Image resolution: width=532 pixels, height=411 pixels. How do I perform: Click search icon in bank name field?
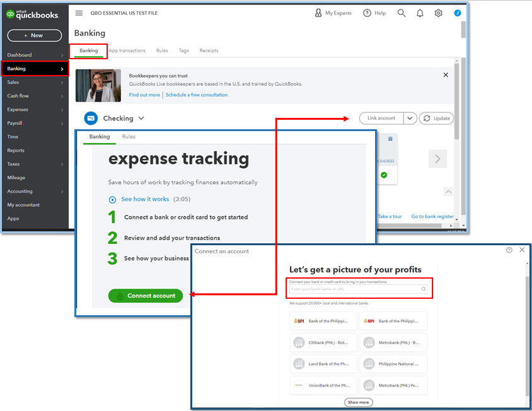click(x=424, y=289)
